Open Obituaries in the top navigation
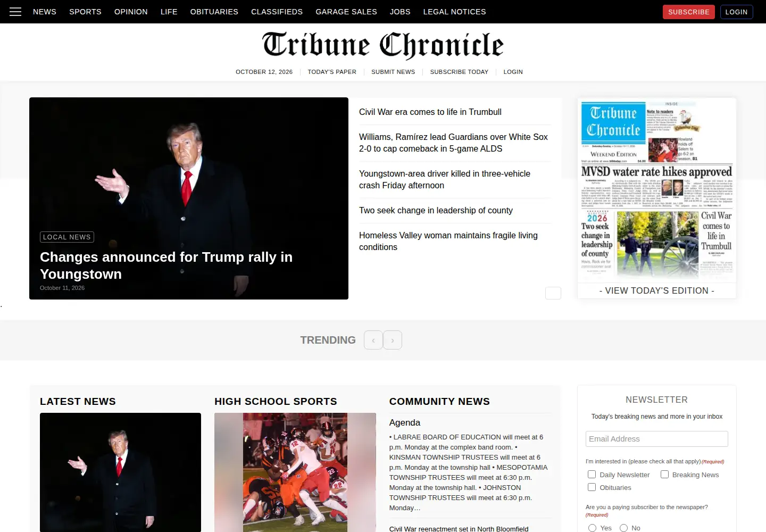The width and height of the screenshot is (766, 532). click(214, 12)
